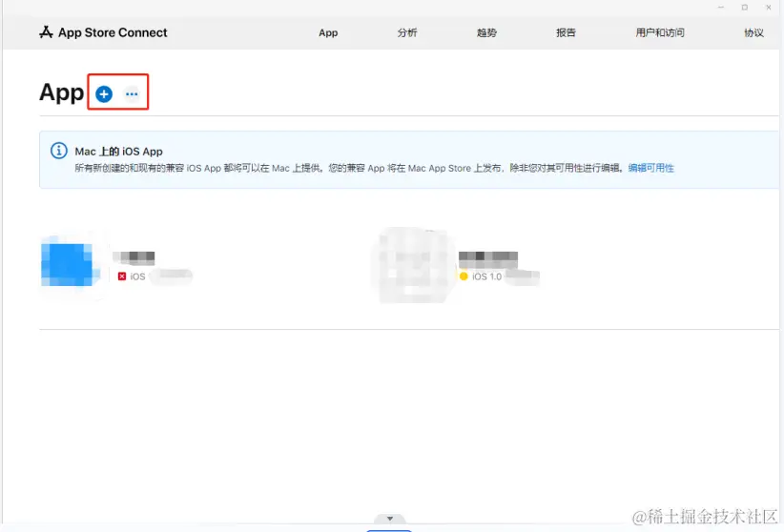Open the app with gray icon thumbnail
This screenshot has height=532, width=784.
413,265
